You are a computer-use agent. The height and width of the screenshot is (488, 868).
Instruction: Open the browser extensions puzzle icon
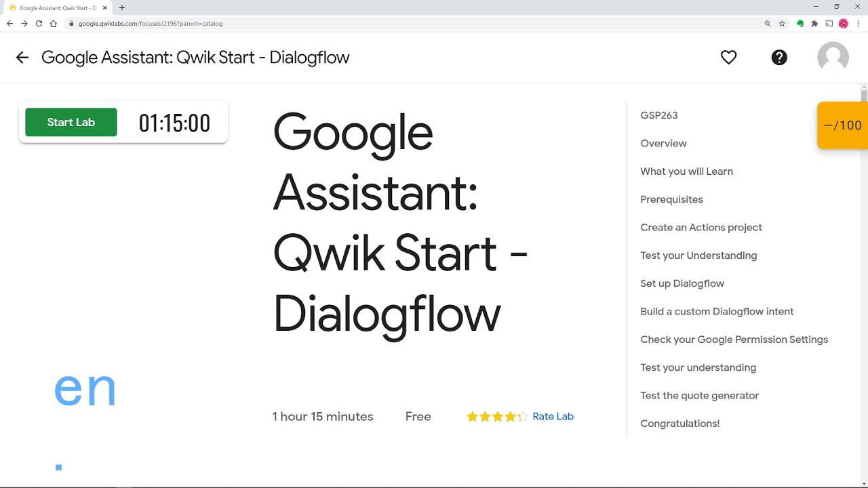pos(814,23)
